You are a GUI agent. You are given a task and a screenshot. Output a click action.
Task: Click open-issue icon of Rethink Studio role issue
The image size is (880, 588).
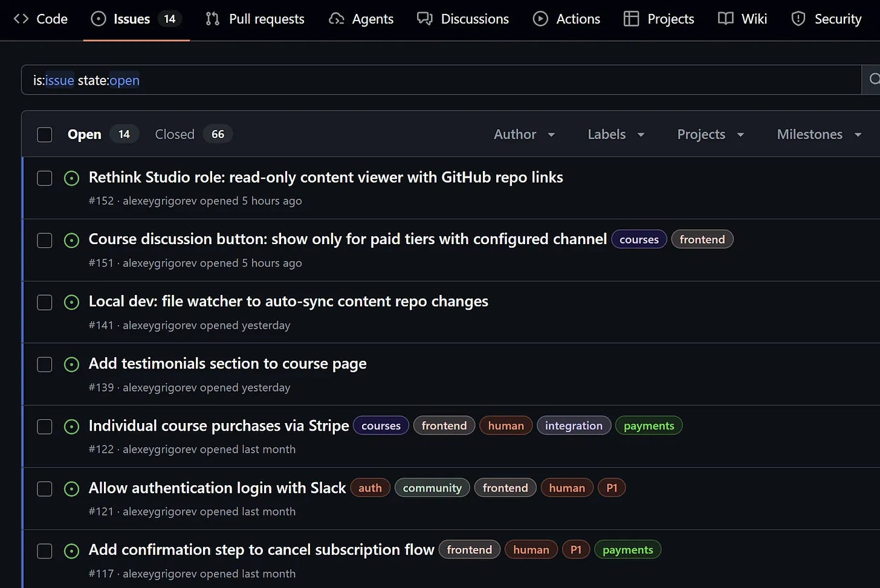pyautogui.click(x=71, y=178)
